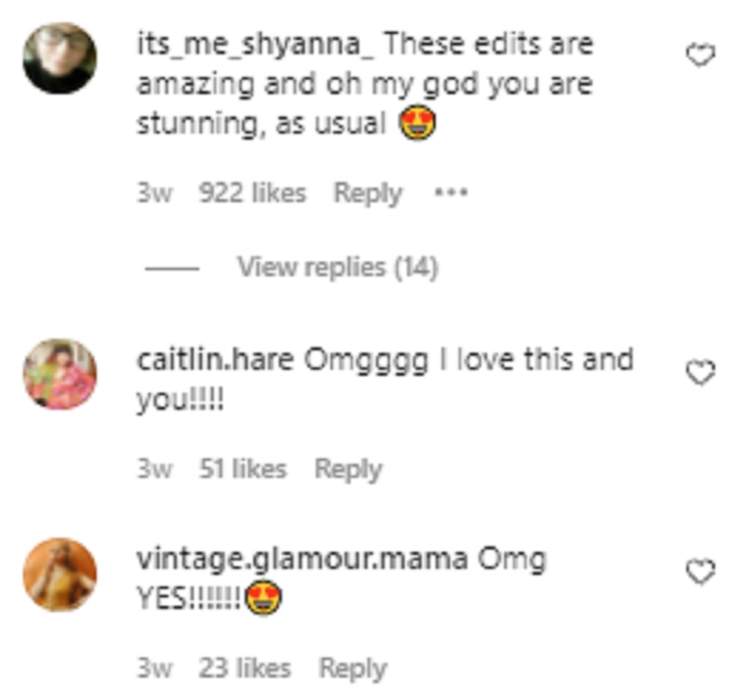The width and height of the screenshot is (729, 700).
Task: Expand View replies (14)
Action: [337, 267]
